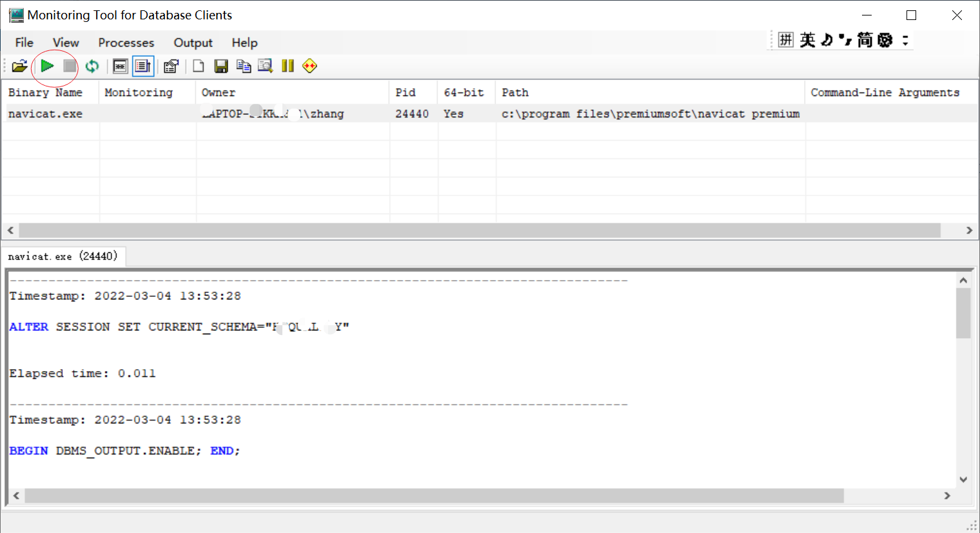Toggle hex view display mode

[120, 65]
